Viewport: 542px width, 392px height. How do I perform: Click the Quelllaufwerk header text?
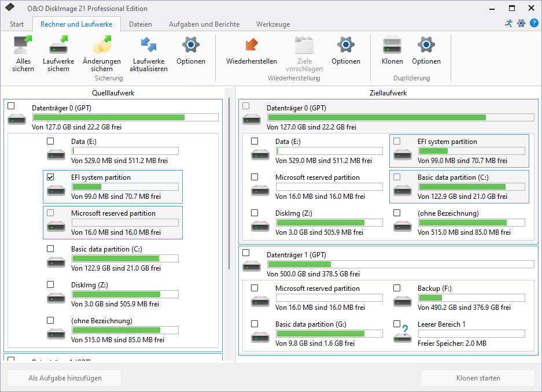click(x=113, y=93)
